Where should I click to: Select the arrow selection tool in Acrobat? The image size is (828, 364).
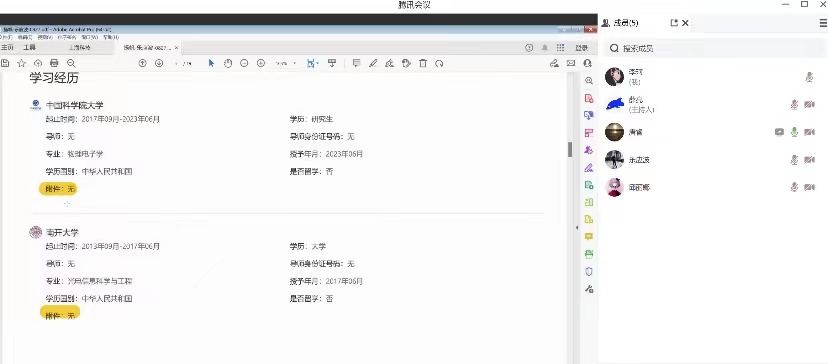[x=211, y=63]
